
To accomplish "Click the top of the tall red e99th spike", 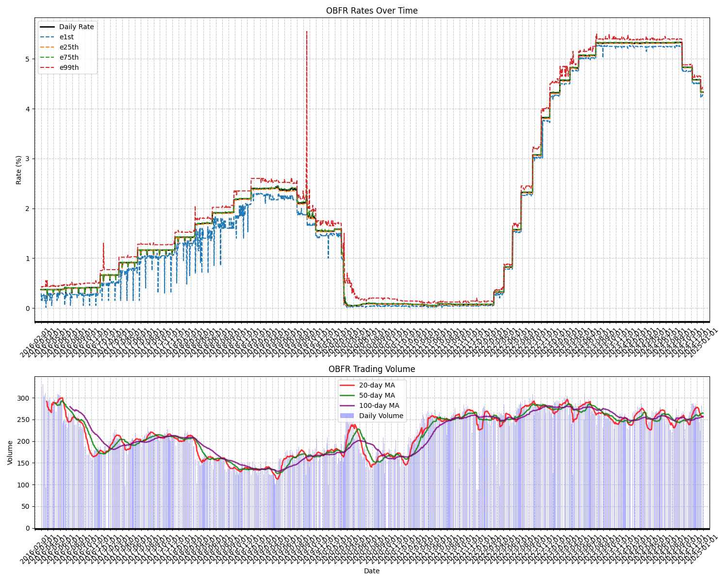I will [307, 32].
